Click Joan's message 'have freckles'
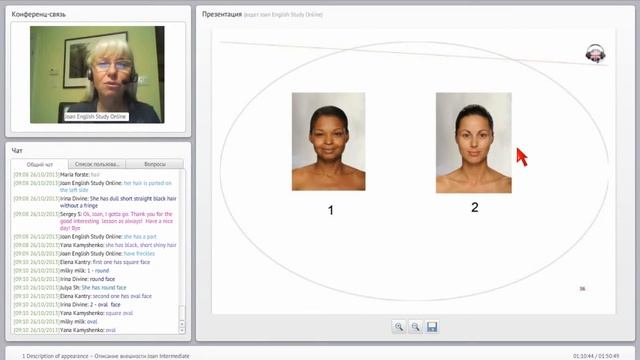The height and width of the screenshot is (360, 640). 139,254
